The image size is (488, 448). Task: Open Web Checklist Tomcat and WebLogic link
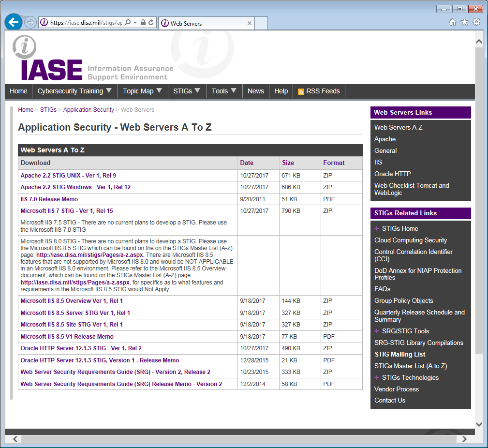(x=412, y=189)
